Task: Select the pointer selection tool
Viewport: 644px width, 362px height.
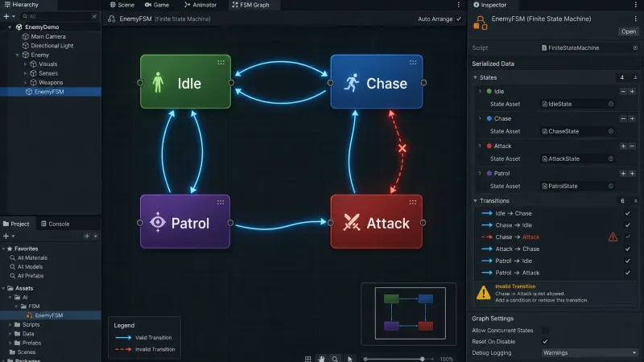Action: click(x=350, y=359)
